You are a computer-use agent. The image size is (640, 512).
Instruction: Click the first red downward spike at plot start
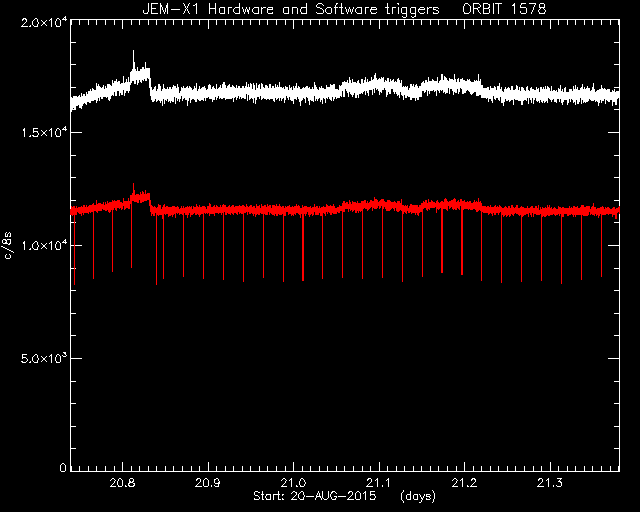click(x=74, y=249)
